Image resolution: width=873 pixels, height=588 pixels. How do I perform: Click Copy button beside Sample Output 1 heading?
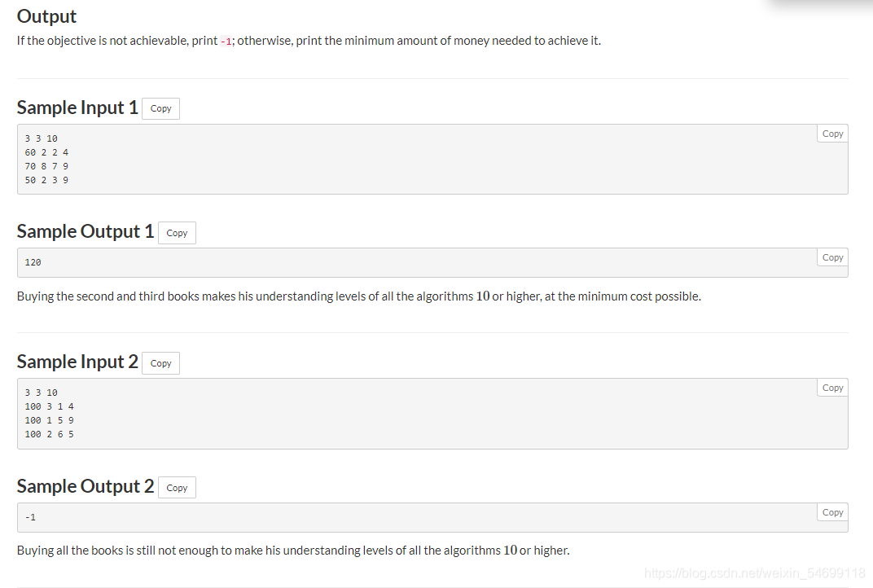click(x=177, y=233)
